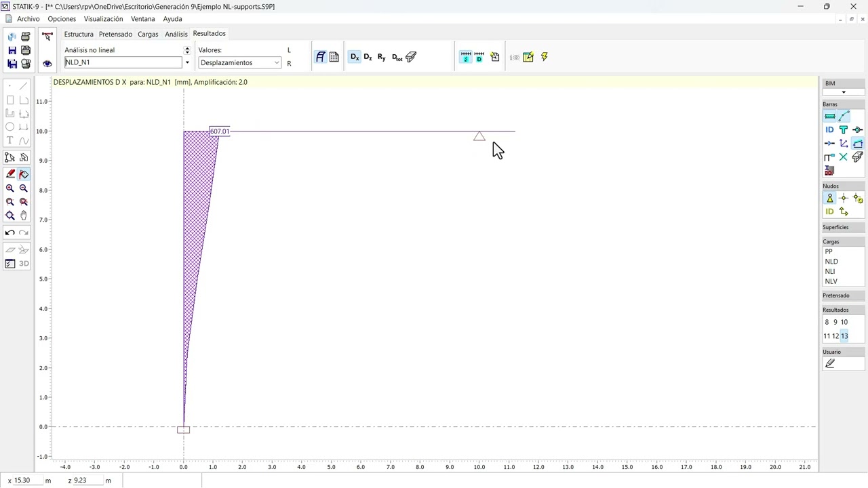Click the node support icon under Nudos
The width and height of the screenshot is (868, 488).
(x=829, y=198)
